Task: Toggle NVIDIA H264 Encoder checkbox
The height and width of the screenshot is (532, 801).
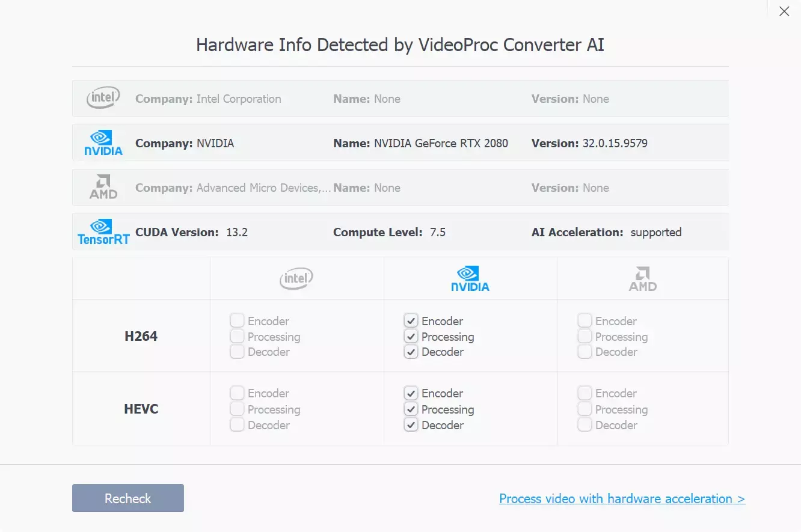Action: click(x=411, y=321)
